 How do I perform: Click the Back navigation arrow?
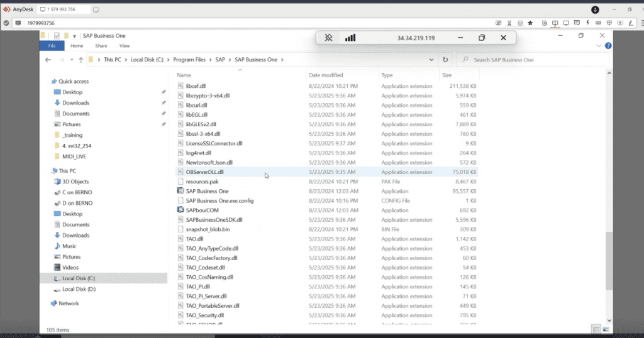click(48, 60)
